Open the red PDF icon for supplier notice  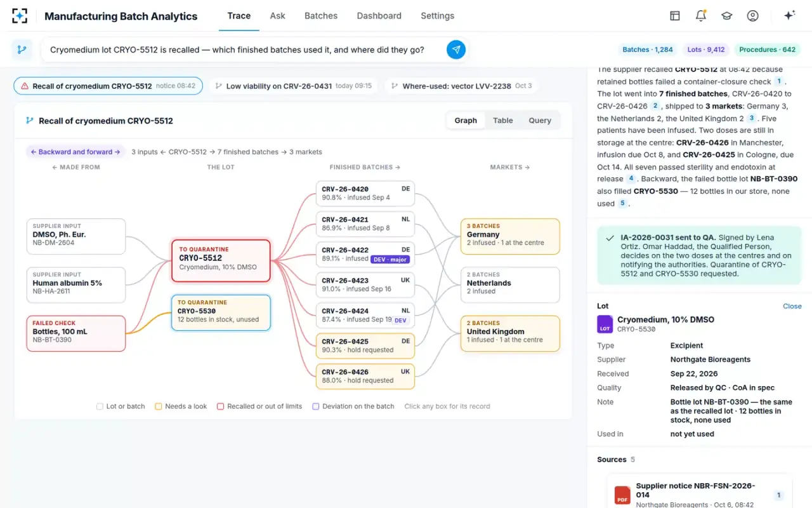click(x=623, y=495)
